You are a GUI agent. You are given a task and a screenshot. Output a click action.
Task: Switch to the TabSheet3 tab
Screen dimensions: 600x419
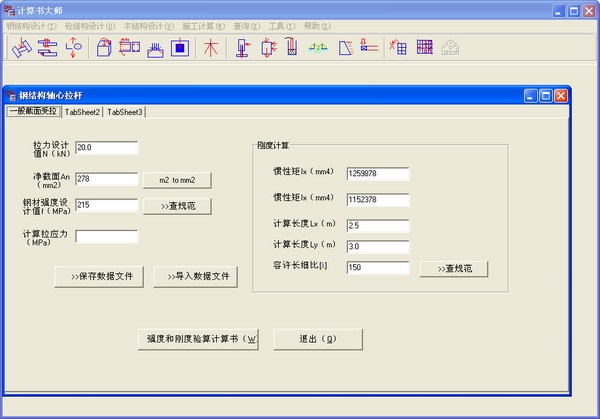click(x=125, y=112)
